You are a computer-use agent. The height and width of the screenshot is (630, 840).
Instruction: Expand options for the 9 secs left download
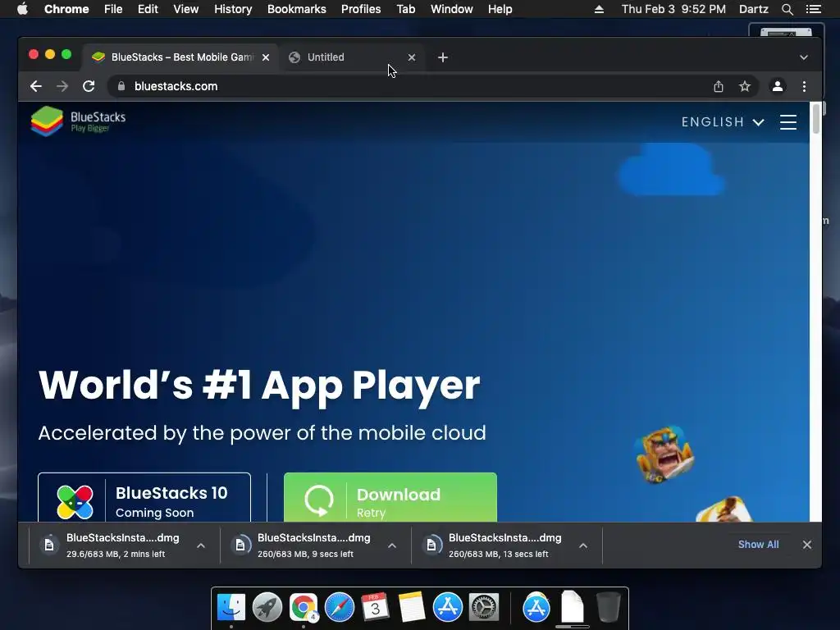point(392,546)
